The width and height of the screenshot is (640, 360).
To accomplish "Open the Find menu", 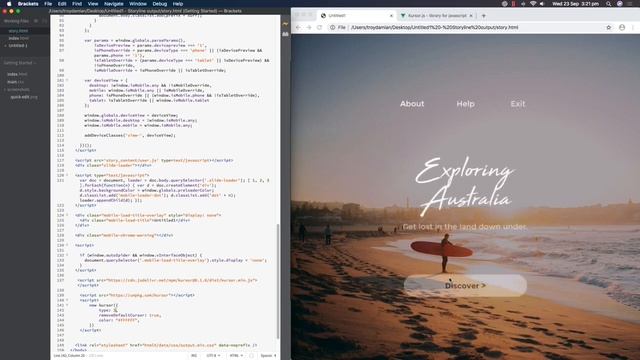I will [x=77, y=4].
